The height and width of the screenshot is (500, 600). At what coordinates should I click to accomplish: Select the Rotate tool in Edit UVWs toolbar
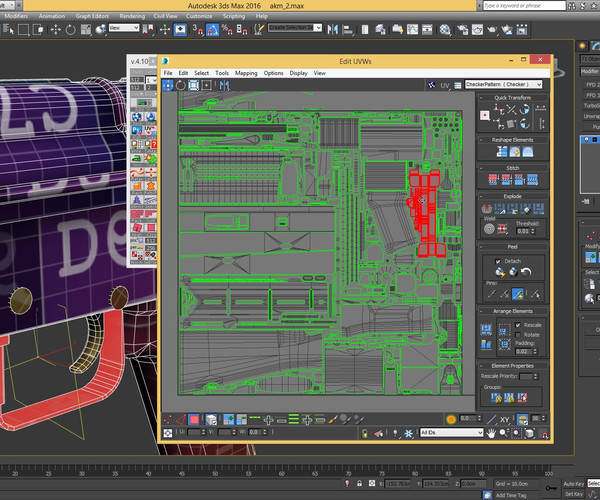pyautogui.click(x=180, y=86)
